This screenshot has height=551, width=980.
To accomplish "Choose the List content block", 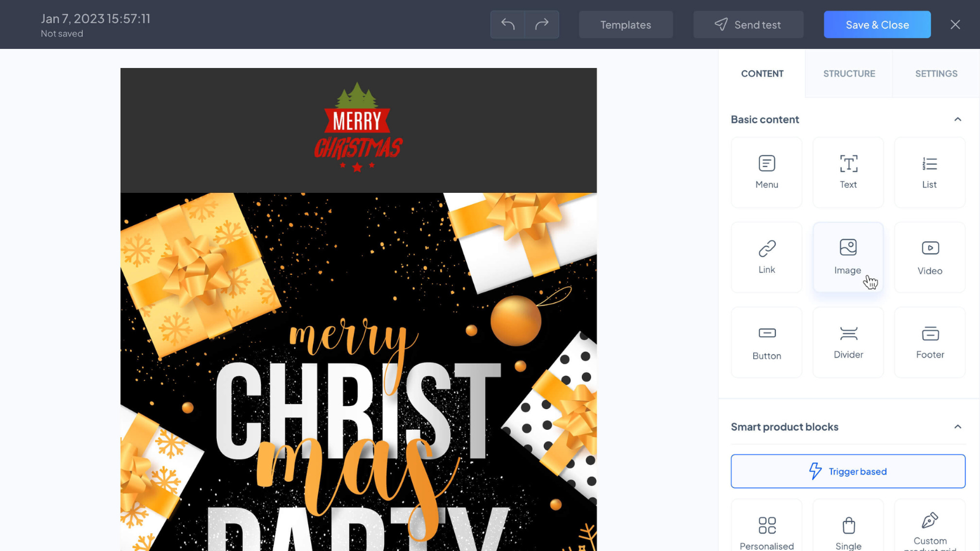I will [930, 173].
